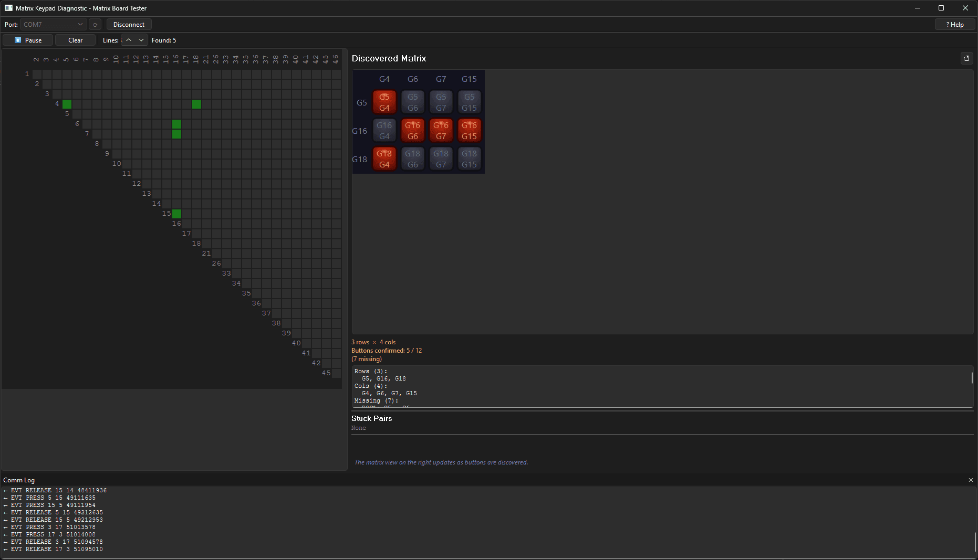
Task: Click the Rows (3): line in summary
Action: click(371, 372)
